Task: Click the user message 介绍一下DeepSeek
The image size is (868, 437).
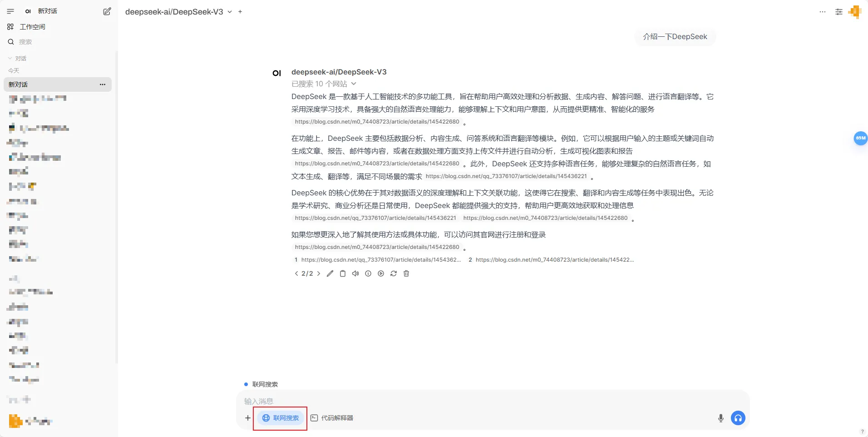Action: (x=675, y=37)
